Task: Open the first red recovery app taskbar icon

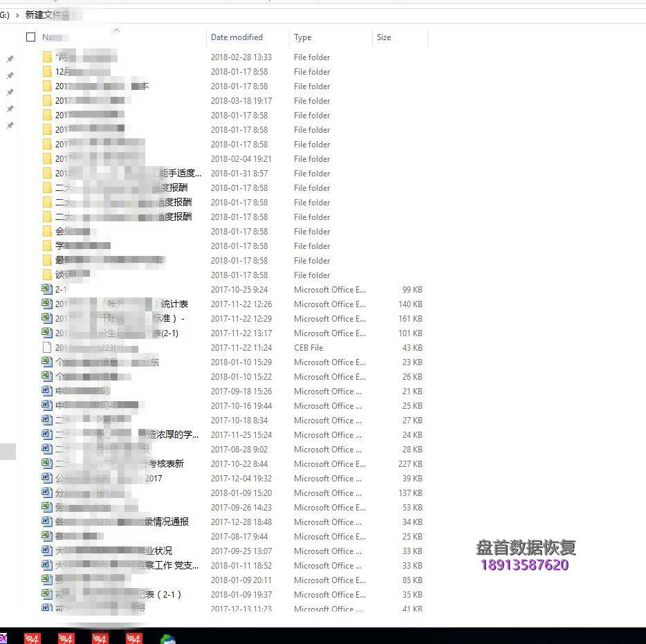Action: [31, 639]
